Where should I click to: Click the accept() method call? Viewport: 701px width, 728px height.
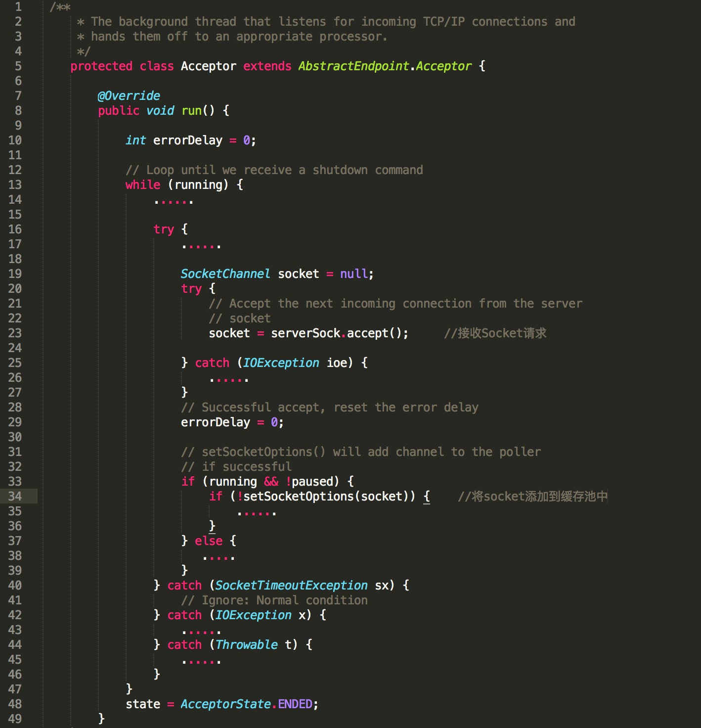pos(374,333)
